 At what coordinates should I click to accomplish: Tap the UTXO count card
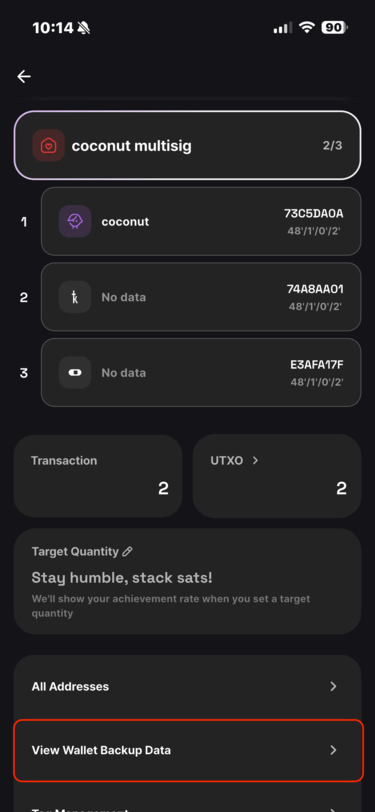277,476
